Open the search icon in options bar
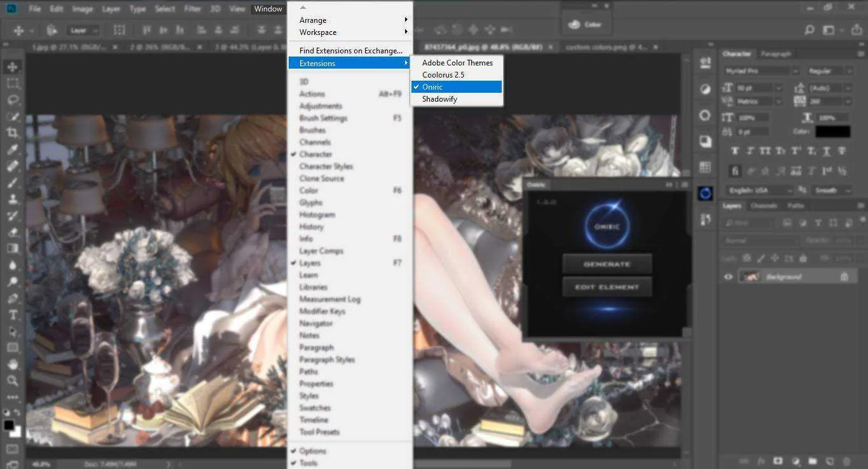 coord(809,30)
